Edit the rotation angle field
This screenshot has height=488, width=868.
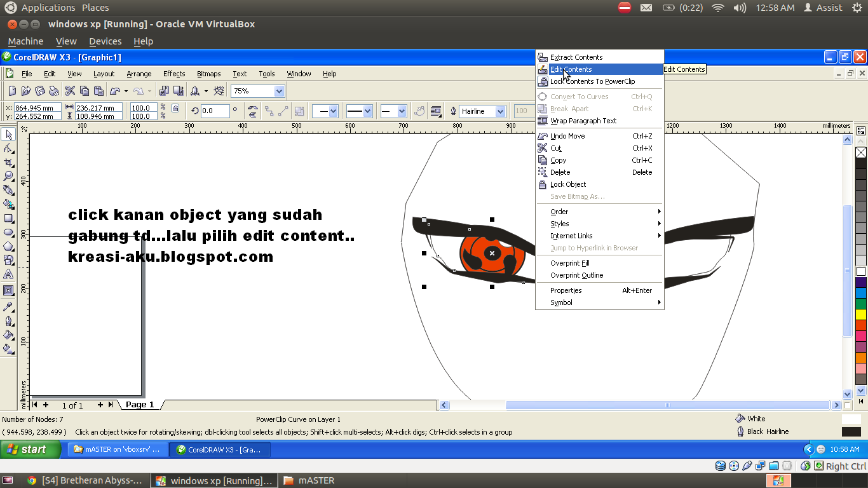pos(215,111)
